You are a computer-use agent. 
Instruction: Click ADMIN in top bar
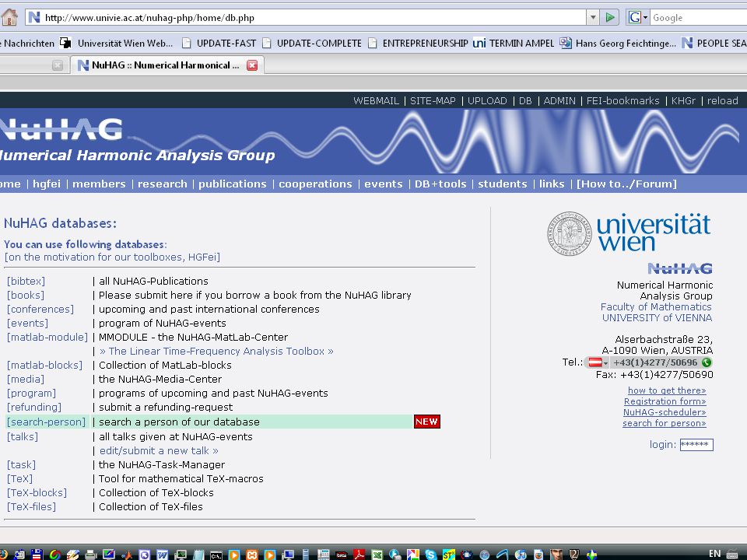pyautogui.click(x=559, y=101)
